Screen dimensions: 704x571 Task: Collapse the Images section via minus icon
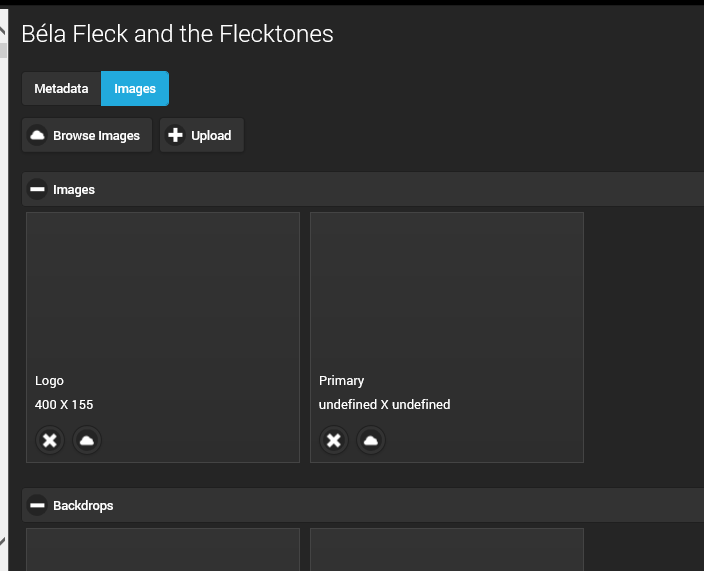37,189
